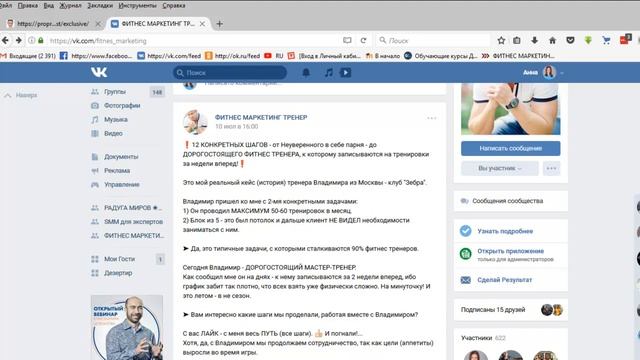The image size is (640, 360).
Task: Open Вид menu in menu bar
Action: (x=49, y=6)
